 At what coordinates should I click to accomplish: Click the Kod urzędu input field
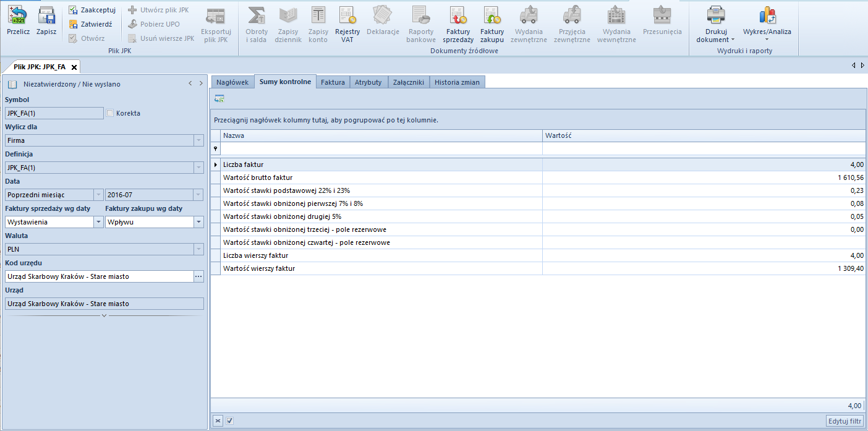pos(99,276)
